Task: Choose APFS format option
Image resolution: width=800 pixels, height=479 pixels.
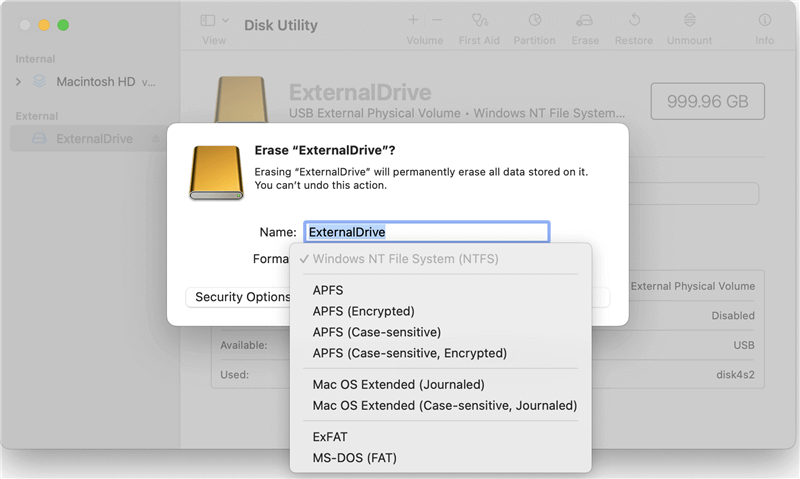Action: (328, 290)
